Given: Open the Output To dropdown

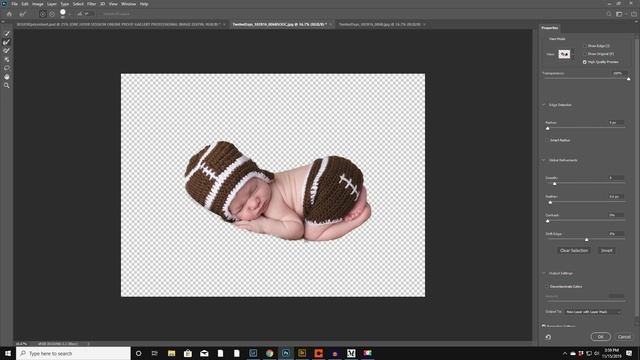Looking at the screenshot, I should [593, 312].
